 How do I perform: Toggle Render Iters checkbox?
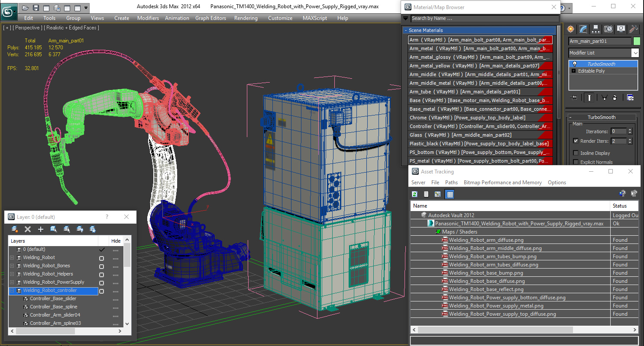coord(576,141)
